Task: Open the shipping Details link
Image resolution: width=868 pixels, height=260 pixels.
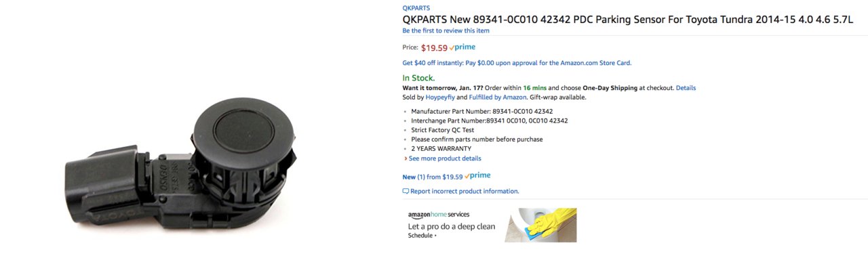Action: 686,88
